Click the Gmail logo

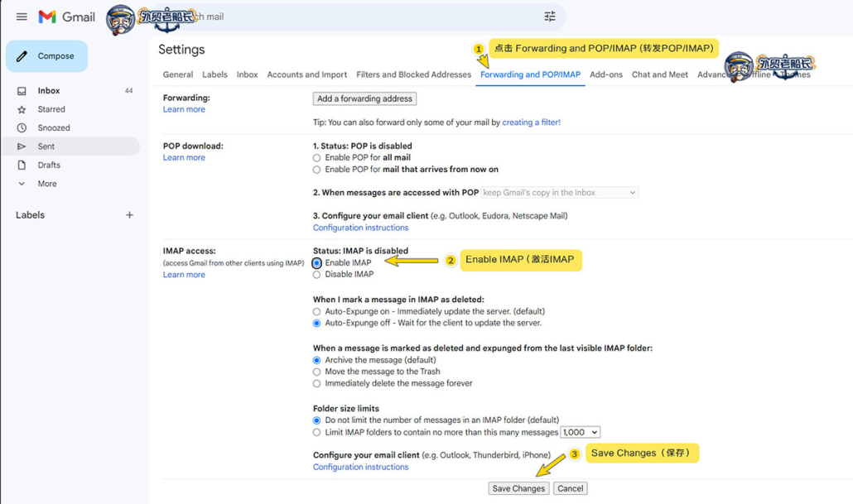66,17
